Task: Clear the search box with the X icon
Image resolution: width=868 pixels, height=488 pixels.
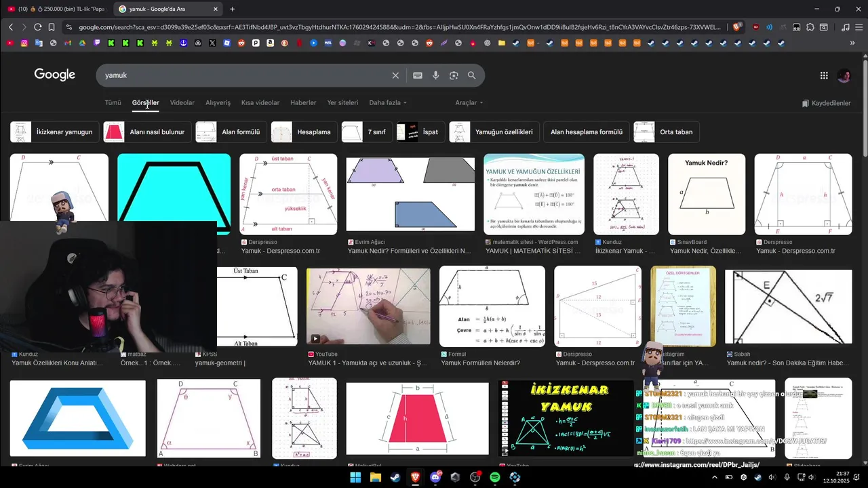Action: coord(395,75)
